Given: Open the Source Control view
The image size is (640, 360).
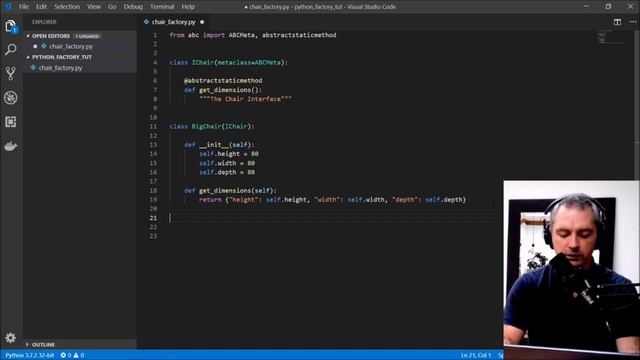Looking at the screenshot, I should pos(11,73).
